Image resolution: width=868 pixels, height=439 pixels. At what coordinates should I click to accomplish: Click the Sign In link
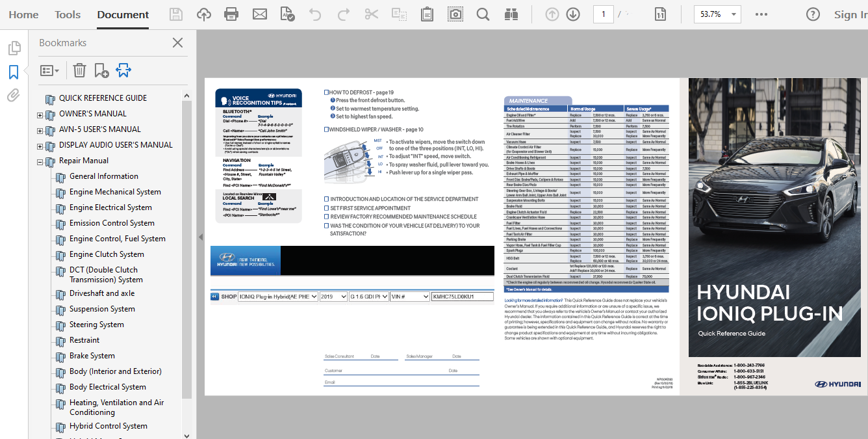point(850,14)
